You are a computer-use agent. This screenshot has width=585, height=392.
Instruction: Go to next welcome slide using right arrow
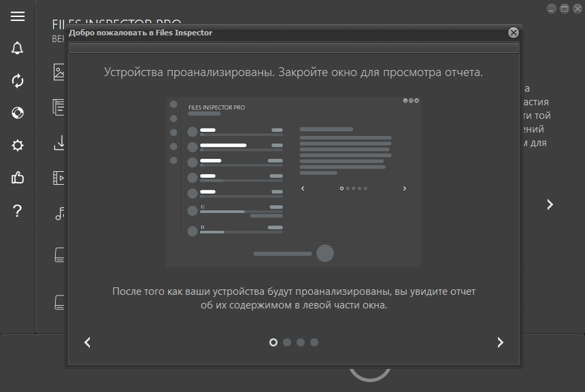click(x=500, y=342)
